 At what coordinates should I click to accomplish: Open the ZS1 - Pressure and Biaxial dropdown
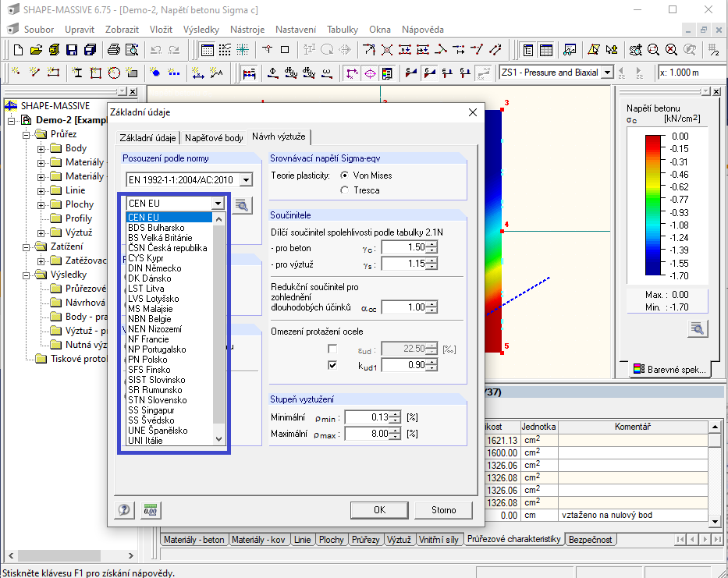point(606,73)
